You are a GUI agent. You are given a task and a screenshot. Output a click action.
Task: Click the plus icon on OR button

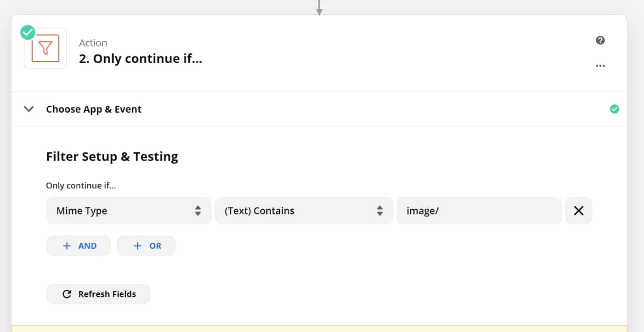pyautogui.click(x=137, y=246)
